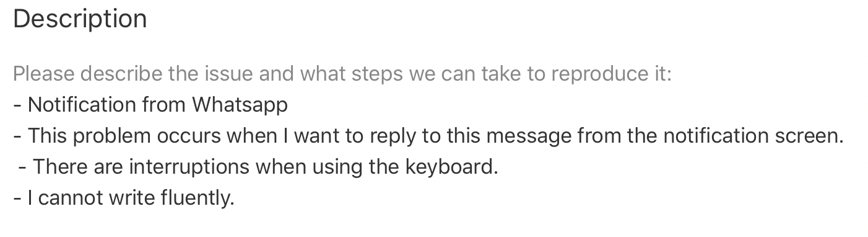Click the 'I cannot write fluently.' line
Viewport: 868px width, 237px height.
[x=124, y=198]
